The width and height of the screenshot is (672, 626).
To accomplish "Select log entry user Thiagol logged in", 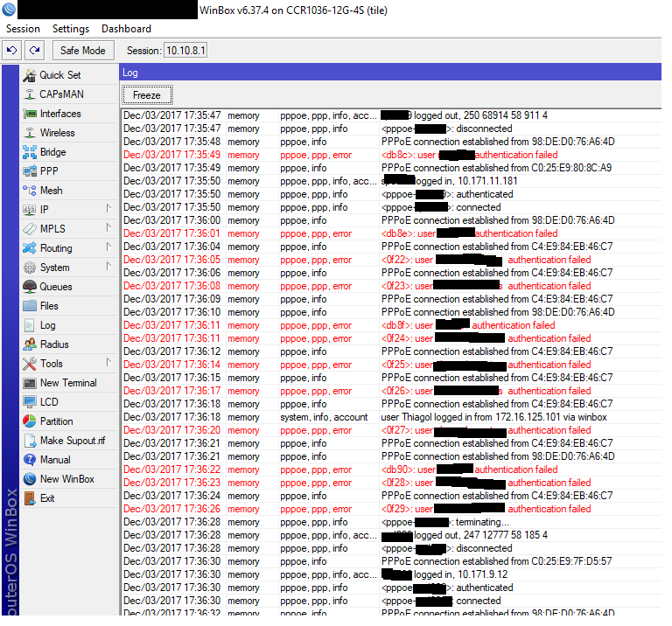I will click(x=392, y=417).
